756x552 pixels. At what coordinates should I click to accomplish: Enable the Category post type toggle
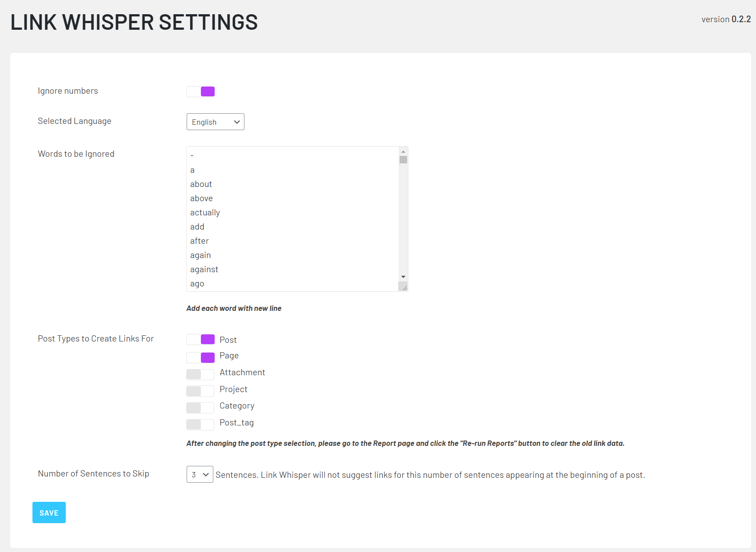200,407
